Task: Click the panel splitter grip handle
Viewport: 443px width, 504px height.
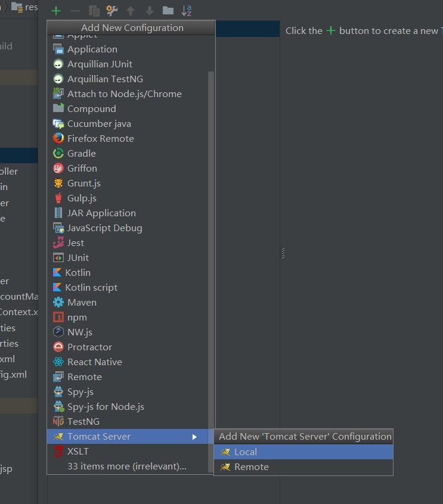Action: [x=283, y=253]
